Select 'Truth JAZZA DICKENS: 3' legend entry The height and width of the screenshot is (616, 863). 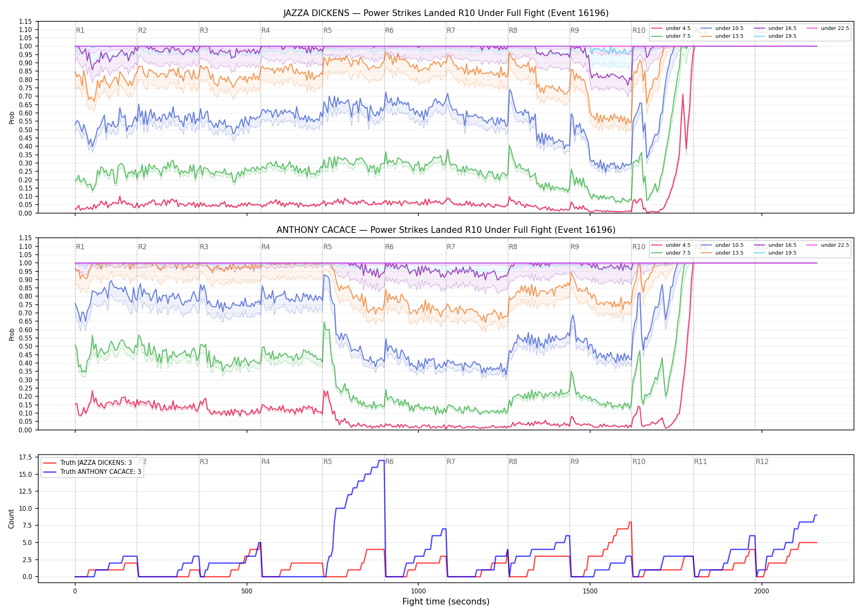click(87, 463)
